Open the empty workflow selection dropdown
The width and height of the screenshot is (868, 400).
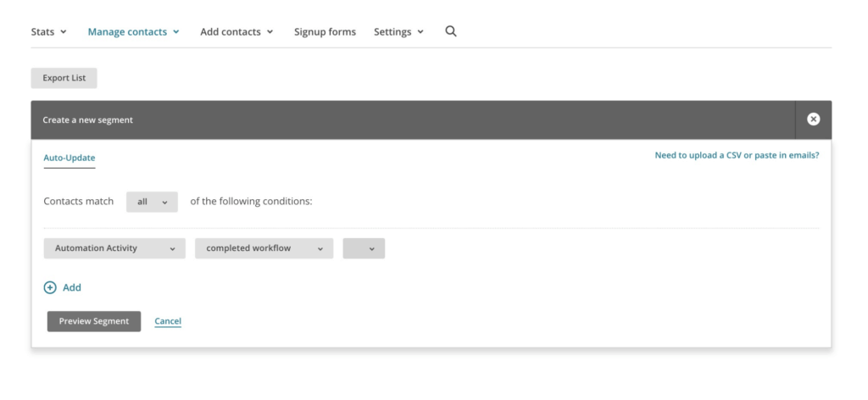(364, 248)
